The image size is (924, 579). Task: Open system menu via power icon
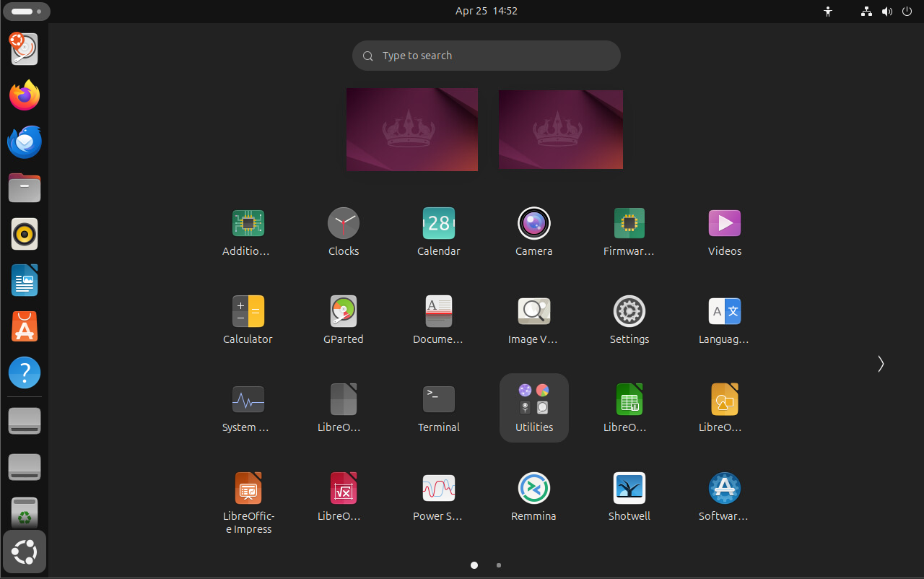(x=907, y=12)
